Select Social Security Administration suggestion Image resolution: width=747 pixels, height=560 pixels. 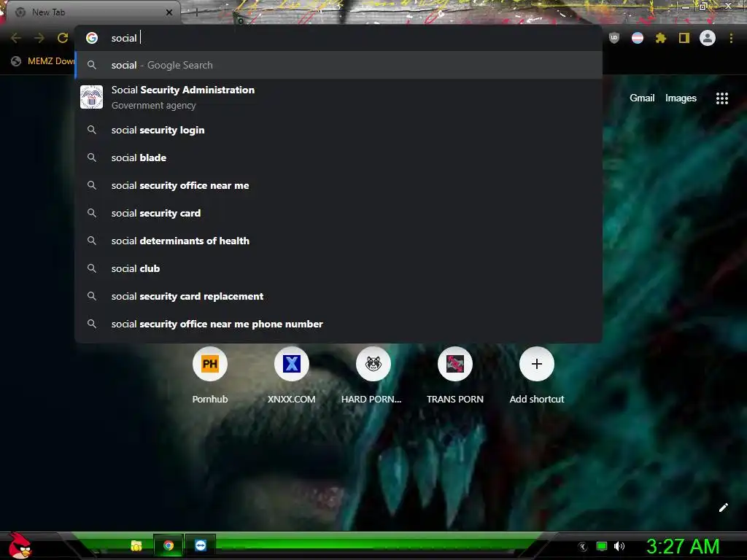click(x=338, y=97)
